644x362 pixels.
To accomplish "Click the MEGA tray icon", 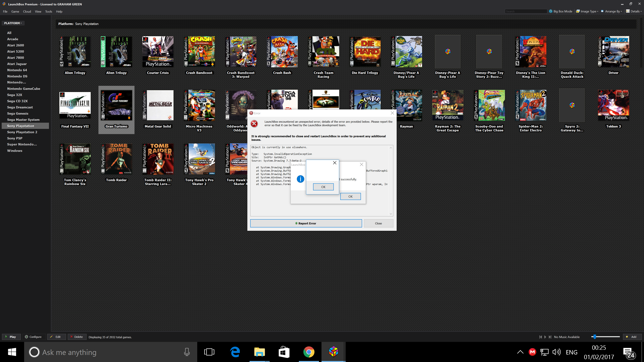I will pos(532,352).
